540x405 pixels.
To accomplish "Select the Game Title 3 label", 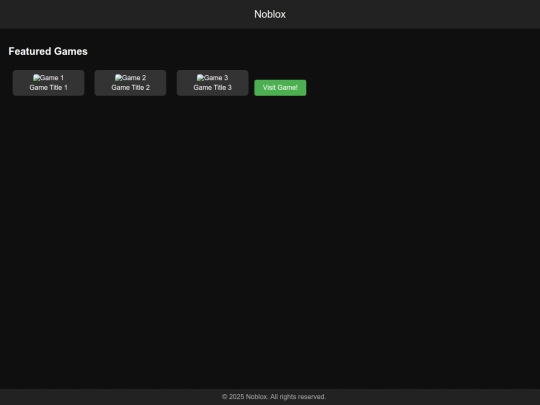I will [x=212, y=87].
